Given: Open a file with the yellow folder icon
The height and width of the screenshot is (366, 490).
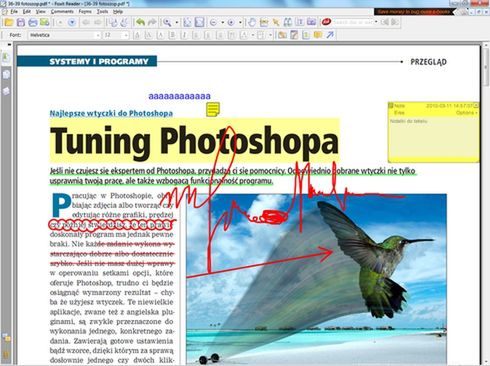Looking at the screenshot, I should pyautogui.click(x=8, y=23).
